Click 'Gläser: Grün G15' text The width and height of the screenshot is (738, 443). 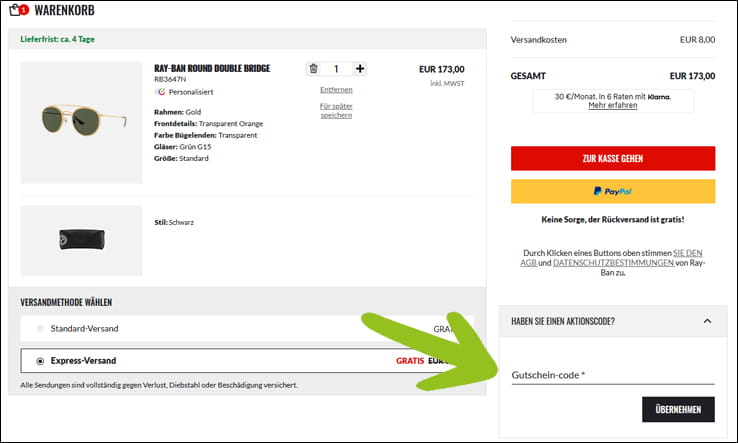pyautogui.click(x=183, y=147)
